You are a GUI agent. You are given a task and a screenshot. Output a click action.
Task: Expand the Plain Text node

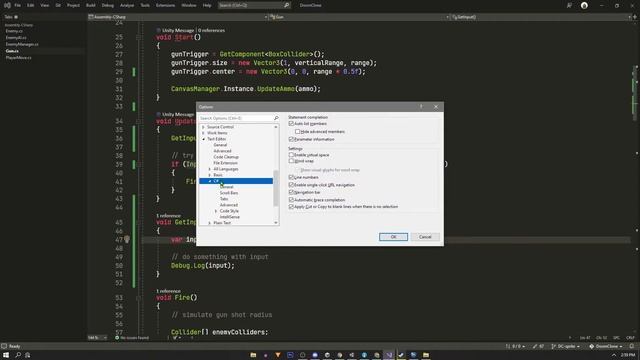210,223
